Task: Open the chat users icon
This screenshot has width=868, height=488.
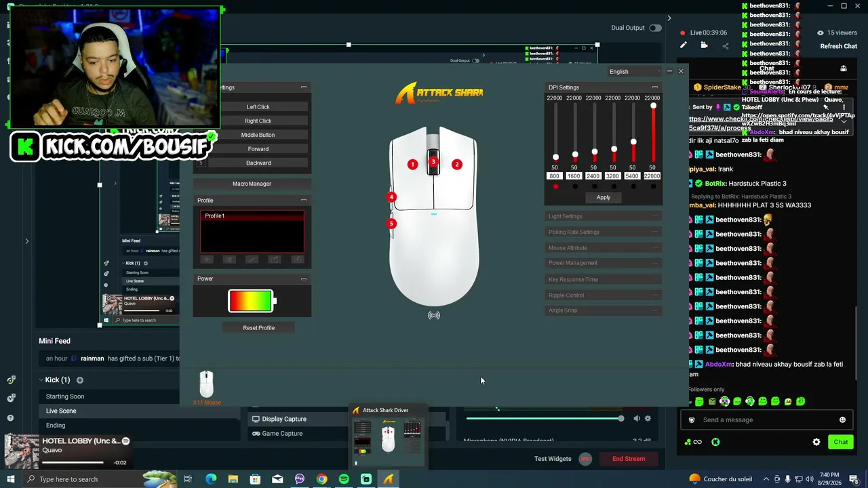Action: 844,68
